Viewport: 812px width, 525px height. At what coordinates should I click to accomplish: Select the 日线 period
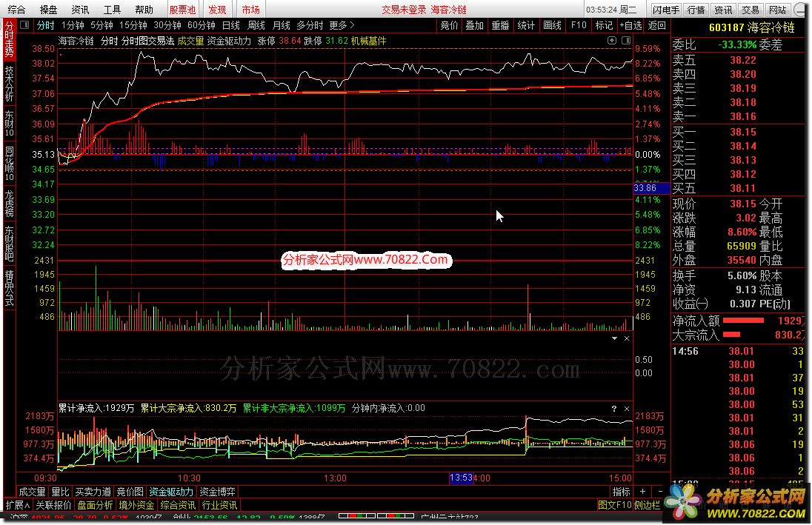coord(231,25)
